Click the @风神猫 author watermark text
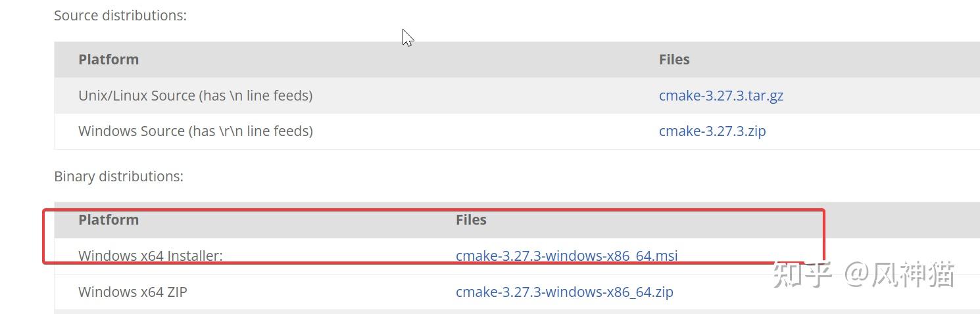The image size is (980, 314). click(x=899, y=274)
